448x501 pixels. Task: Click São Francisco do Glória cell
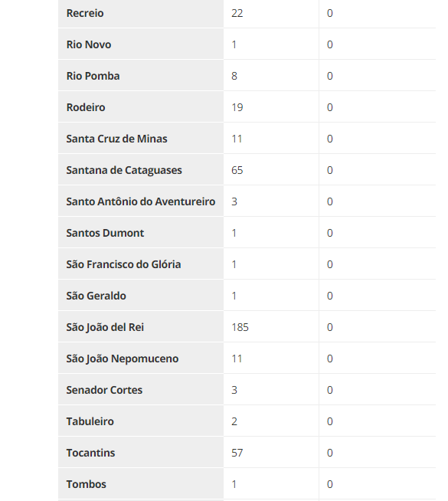(x=141, y=264)
